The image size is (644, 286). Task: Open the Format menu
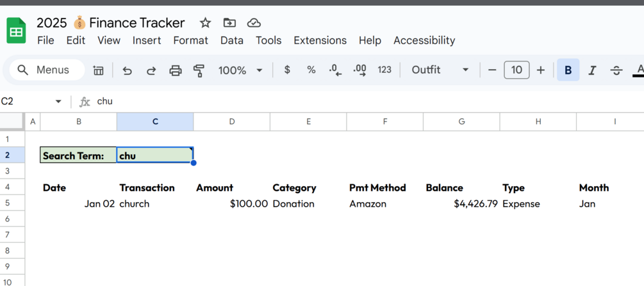(190, 40)
